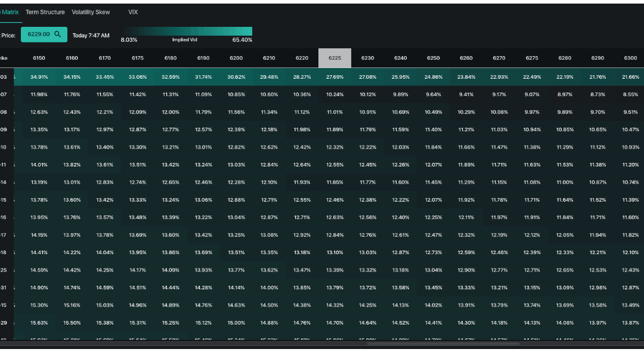The image size is (644, 352).
Task: View the VIX tab
Action: pyautogui.click(x=132, y=12)
